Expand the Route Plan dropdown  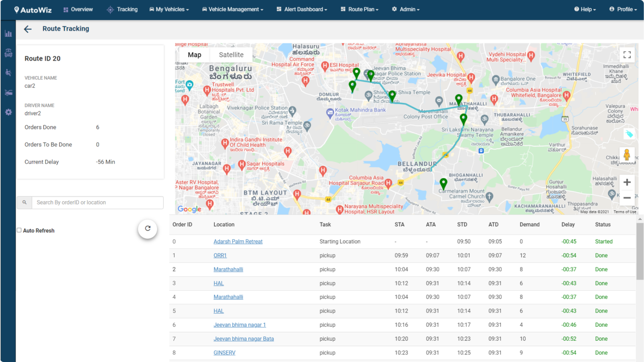tap(360, 9)
